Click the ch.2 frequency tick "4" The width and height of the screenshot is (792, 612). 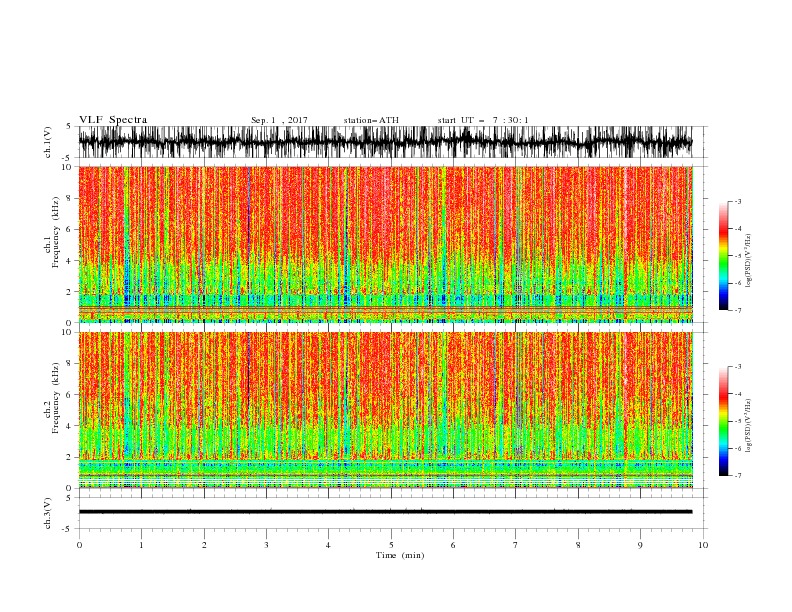tap(69, 426)
